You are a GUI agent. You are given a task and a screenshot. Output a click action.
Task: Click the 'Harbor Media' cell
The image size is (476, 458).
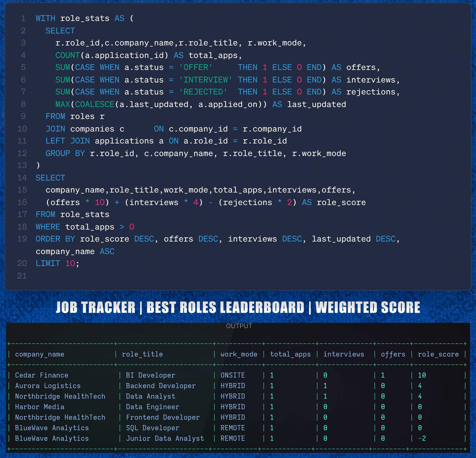pyautogui.click(x=40, y=407)
